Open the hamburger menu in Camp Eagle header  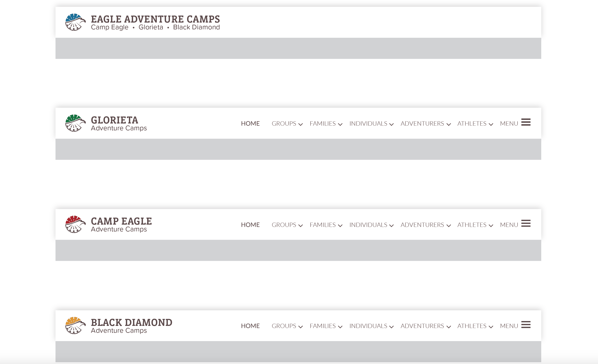pyautogui.click(x=526, y=223)
